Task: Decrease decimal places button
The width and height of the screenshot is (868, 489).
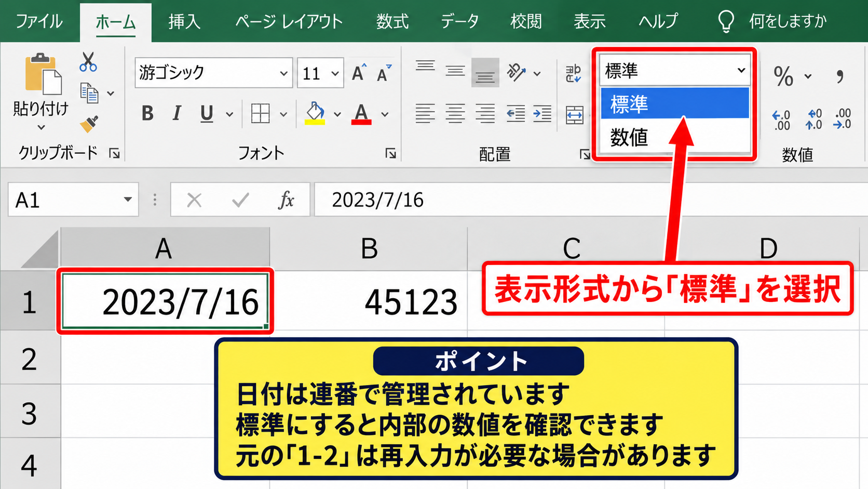Action: (842, 119)
